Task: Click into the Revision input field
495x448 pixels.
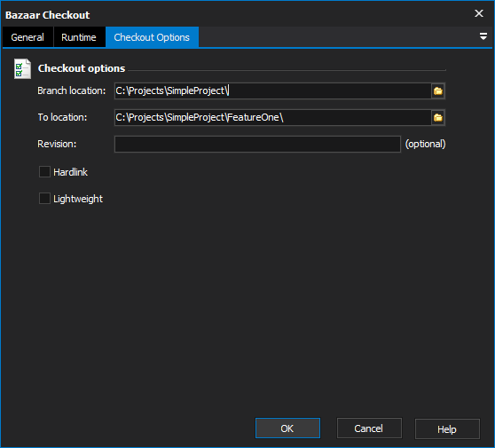Action: click(x=257, y=144)
